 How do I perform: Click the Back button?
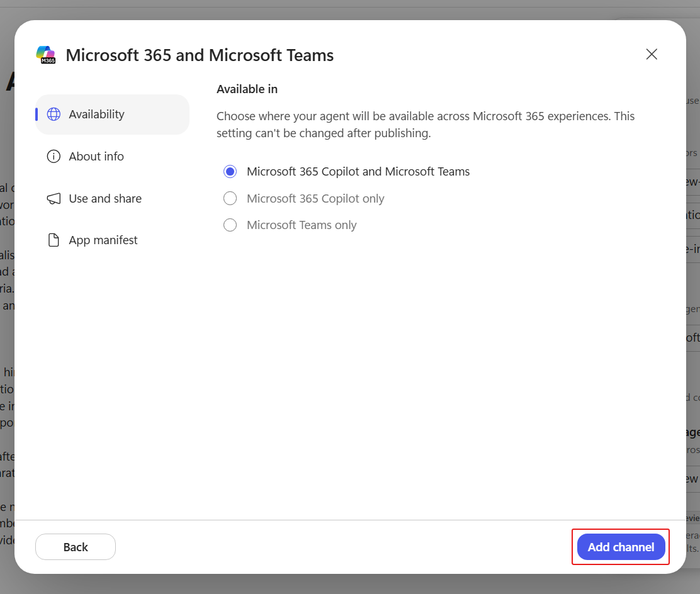(76, 547)
